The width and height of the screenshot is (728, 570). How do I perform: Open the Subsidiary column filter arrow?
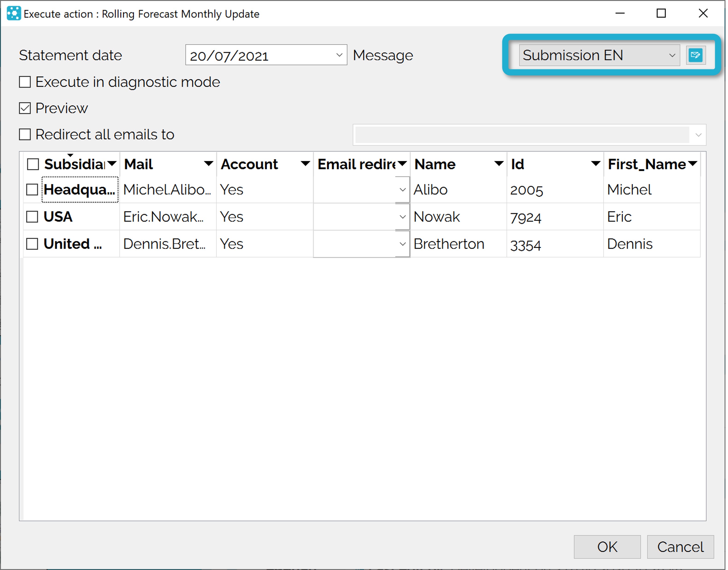click(112, 164)
